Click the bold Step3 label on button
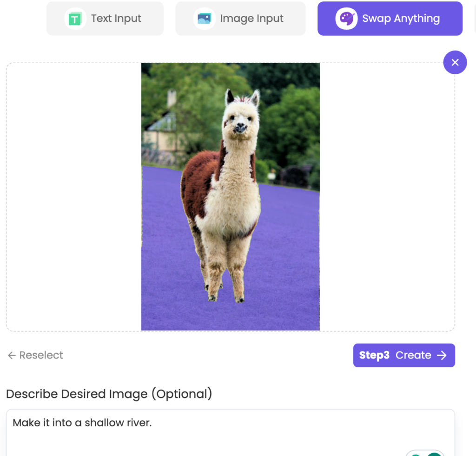Screen dimensions: 476x456 point(374,355)
